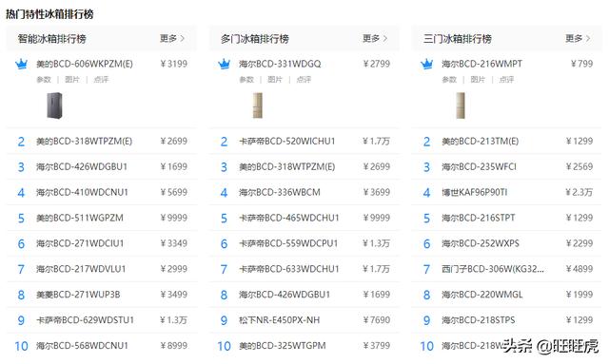Open 点评 for 美的BCD-606WKPZM(E)
The height and width of the screenshot is (364, 609).
[x=101, y=80]
